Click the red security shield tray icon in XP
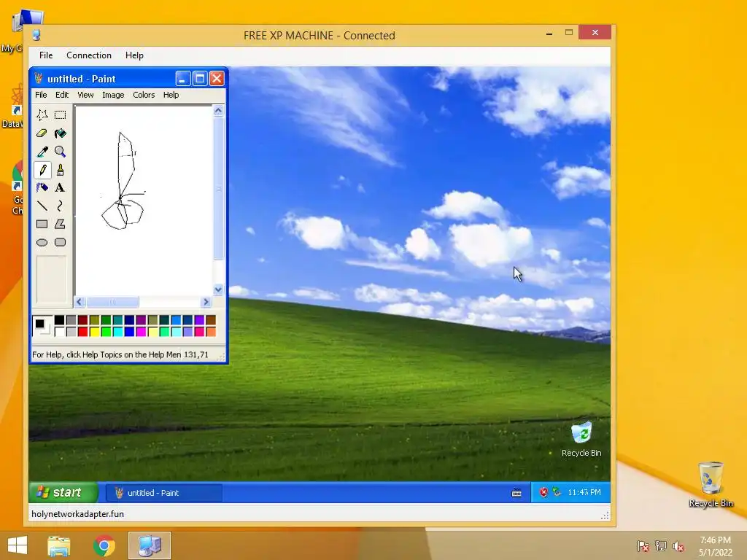 point(543,492)
